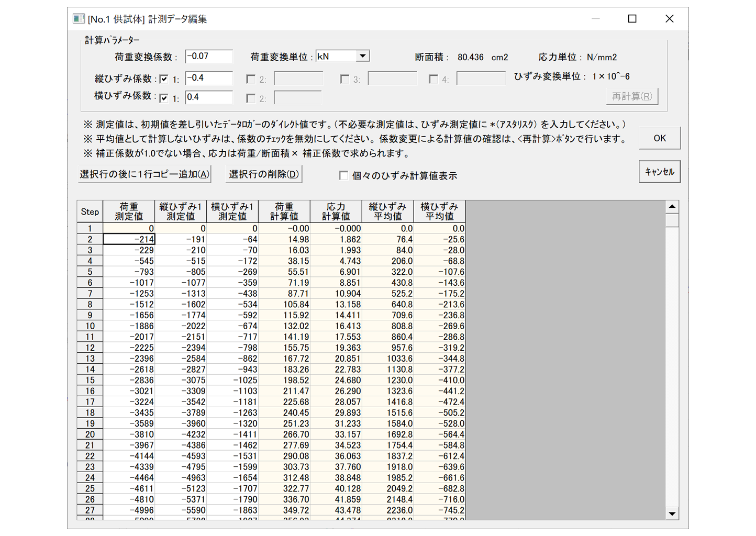Toggle 個々のひずみ計算値表示 on

coord(343,175)
